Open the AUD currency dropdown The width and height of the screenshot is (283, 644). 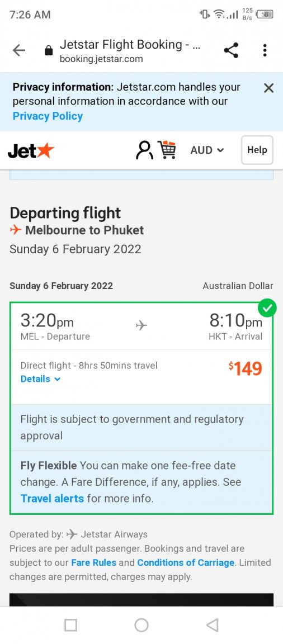pyautogui.click(x=207, y=150)
